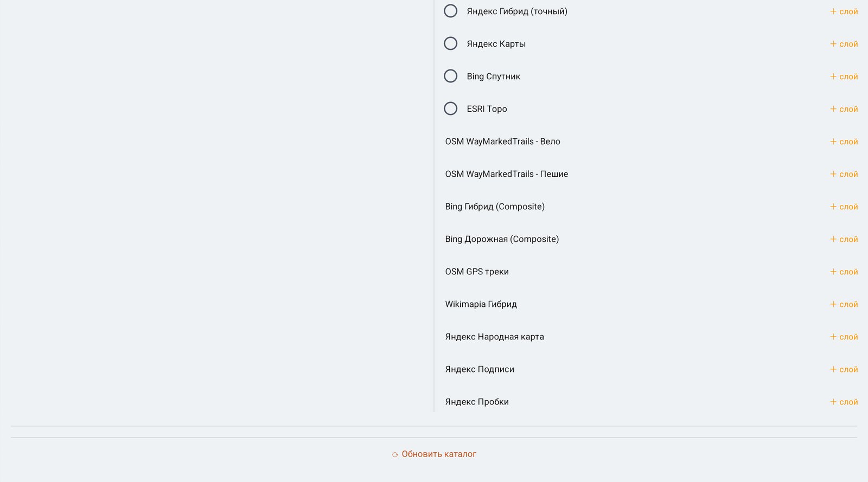Add OSM WayMarkedTrails - Пешие as a layer
868x482 pixels.
tap(844, 174)
